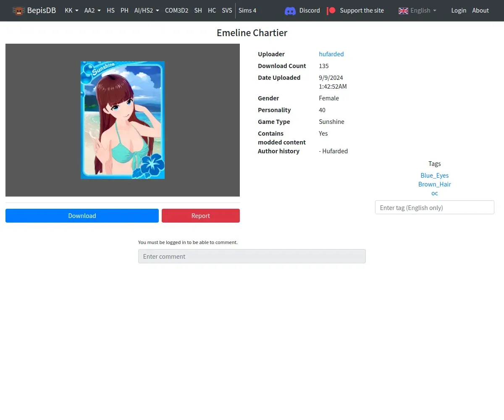The width and height of the screenshot is (504, 420).
Task: Click the Game Type value Sunshine
Action: [x=331, y=122]
